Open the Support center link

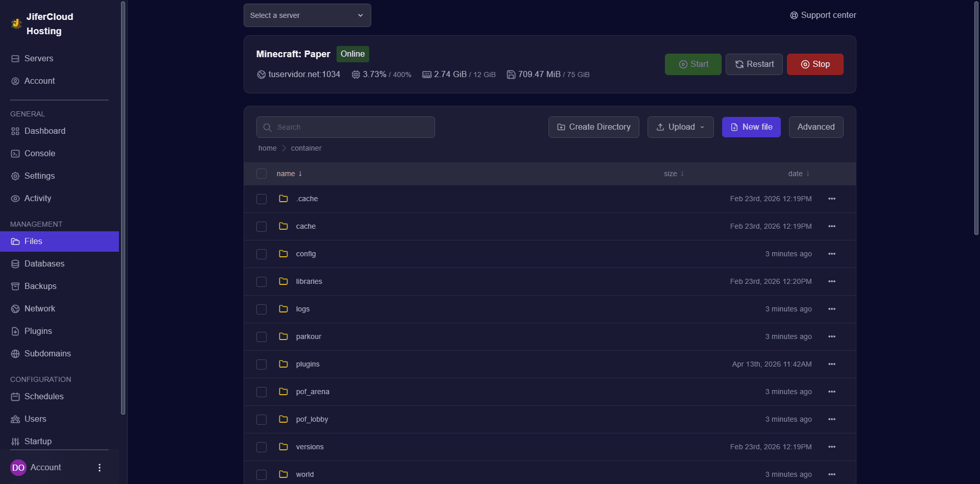[823, 15]
